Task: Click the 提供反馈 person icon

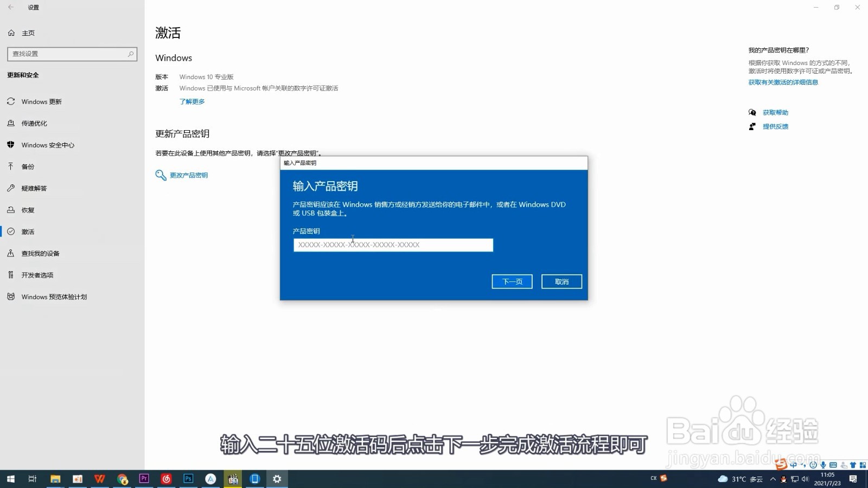Action: click(x=752, y=126)
